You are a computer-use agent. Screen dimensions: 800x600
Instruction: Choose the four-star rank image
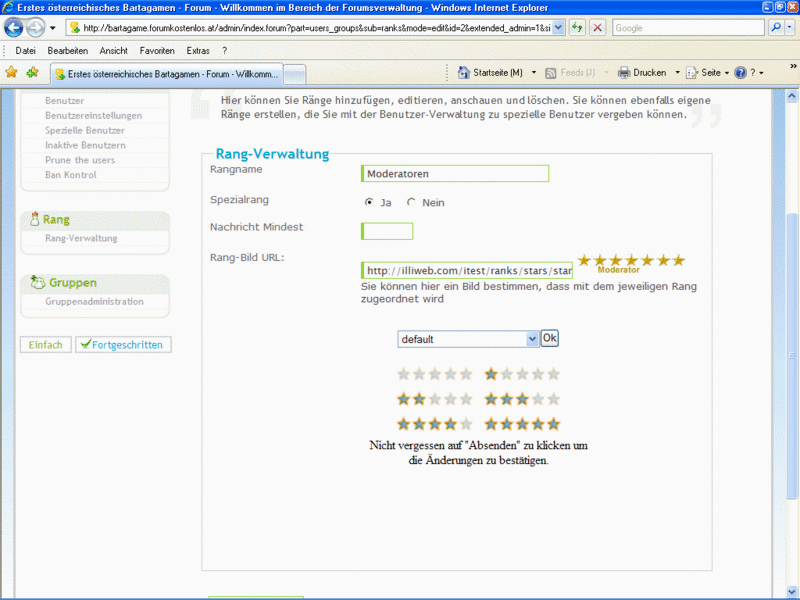tap(435, 424)
